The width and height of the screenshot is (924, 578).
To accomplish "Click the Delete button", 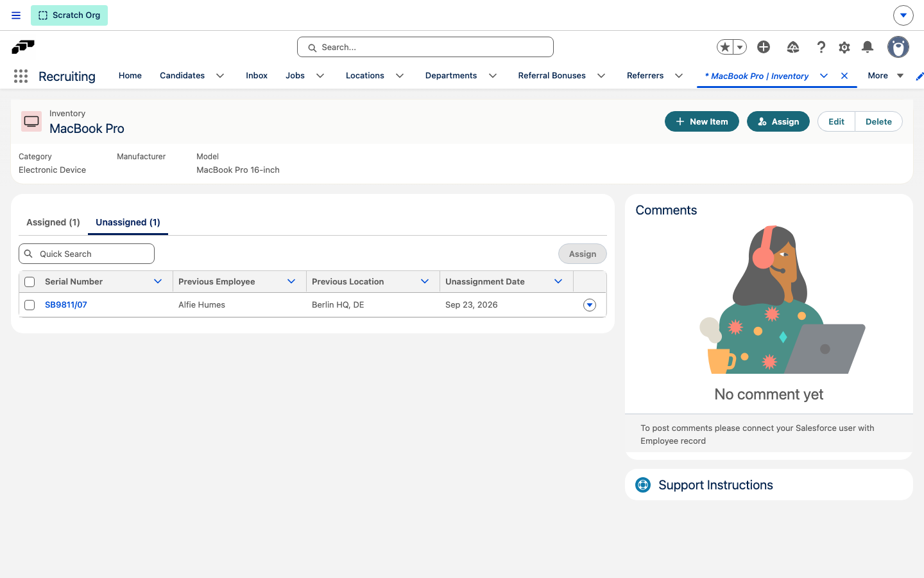I will 878,121.
